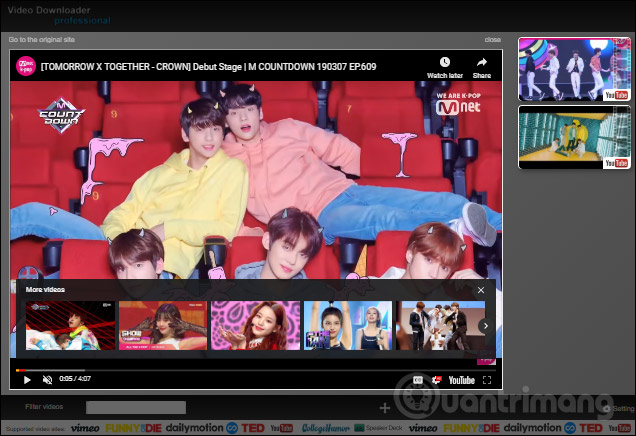Click the second TED logo in the supported sites bar
Screen dimensions: 636x436
[x=591, y=428]
